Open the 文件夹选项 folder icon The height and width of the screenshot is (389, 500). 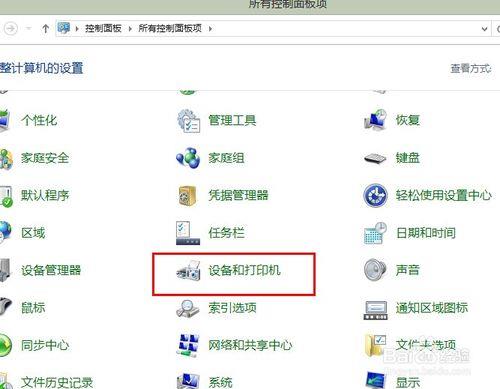(x=375, y=345)
